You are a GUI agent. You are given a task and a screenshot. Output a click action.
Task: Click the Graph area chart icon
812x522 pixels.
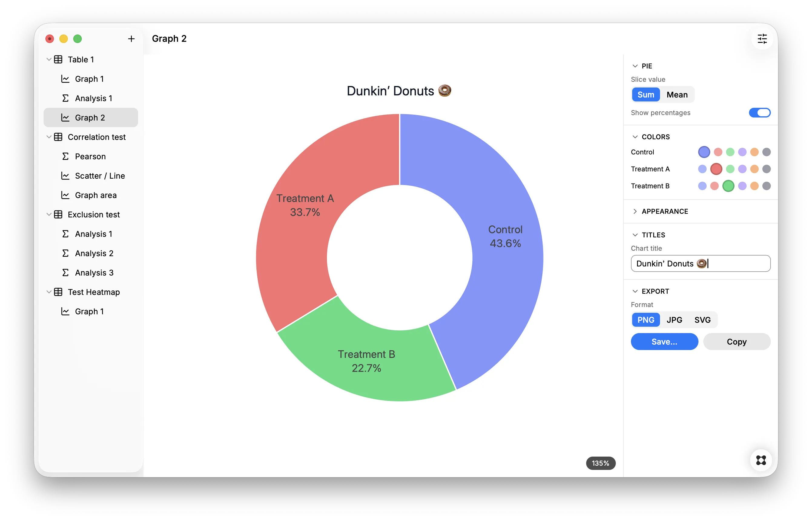(x=65, y=195)
